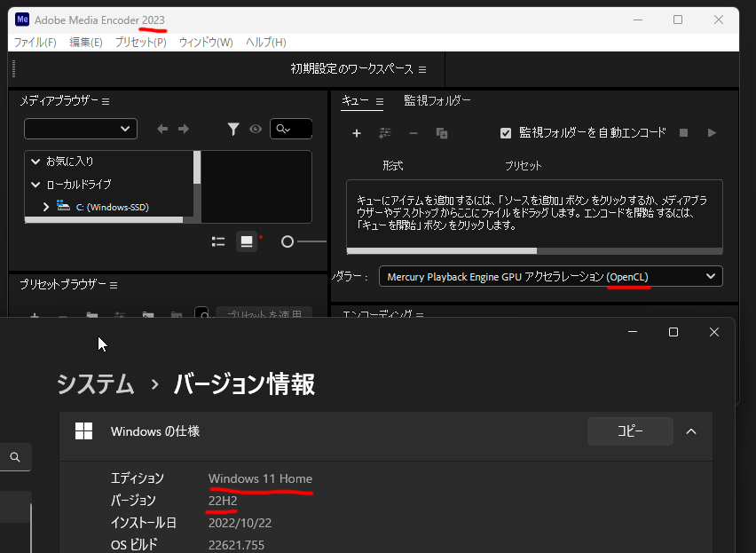Switch to the 監視フォルダー tab
Screen dimensions: 756x553
[437, 100]
